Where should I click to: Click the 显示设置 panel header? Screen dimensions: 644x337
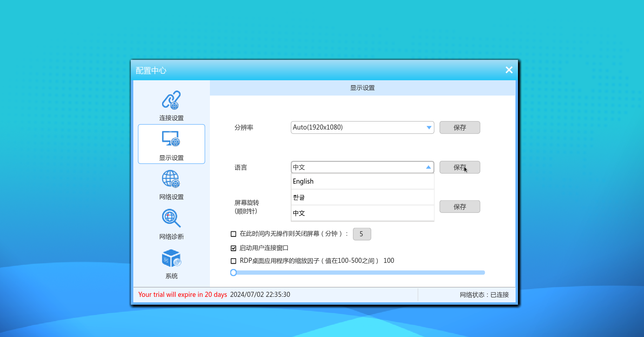tap(362, 88)
